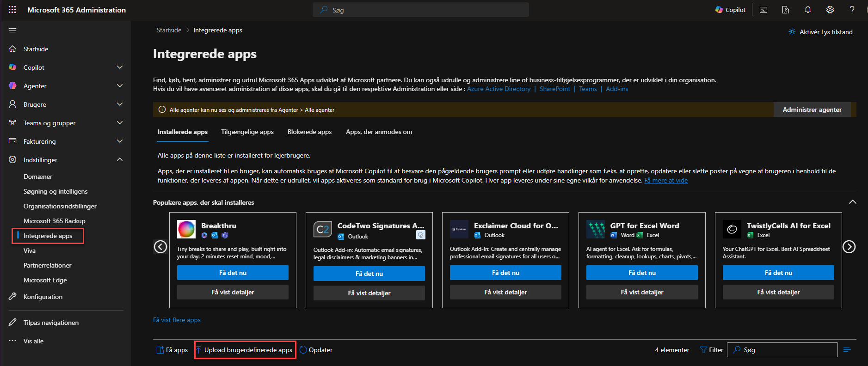Collapse the Indstillinger navigation chevron
Screen dimensions: 868x366
(120, 160)
